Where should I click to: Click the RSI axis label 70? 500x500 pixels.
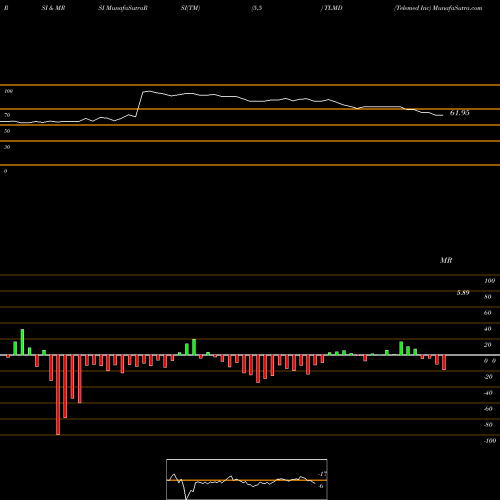point(7,115)
